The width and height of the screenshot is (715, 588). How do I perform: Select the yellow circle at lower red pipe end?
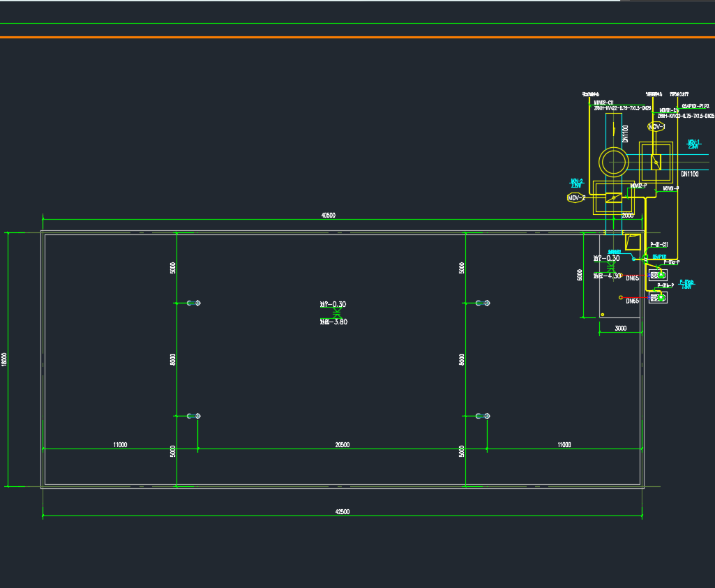coord(621,298)
